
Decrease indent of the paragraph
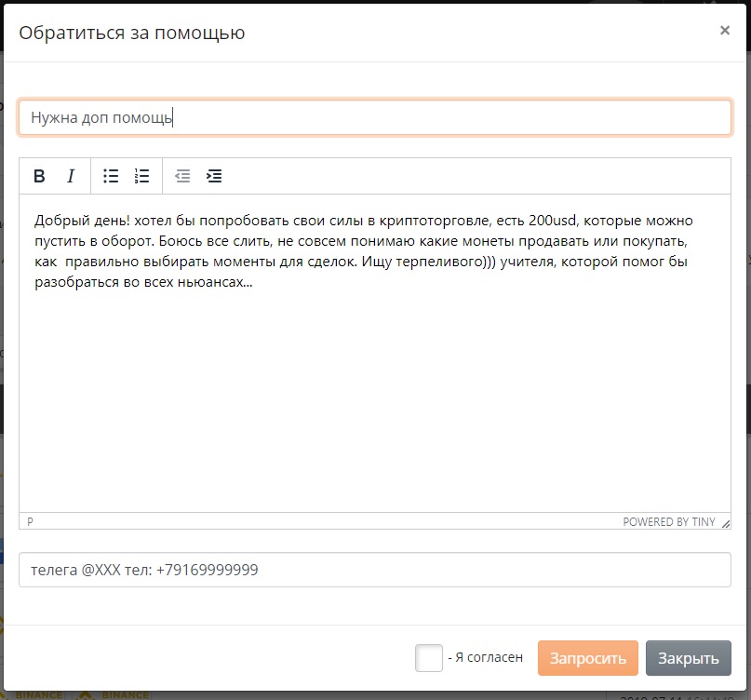182,176
